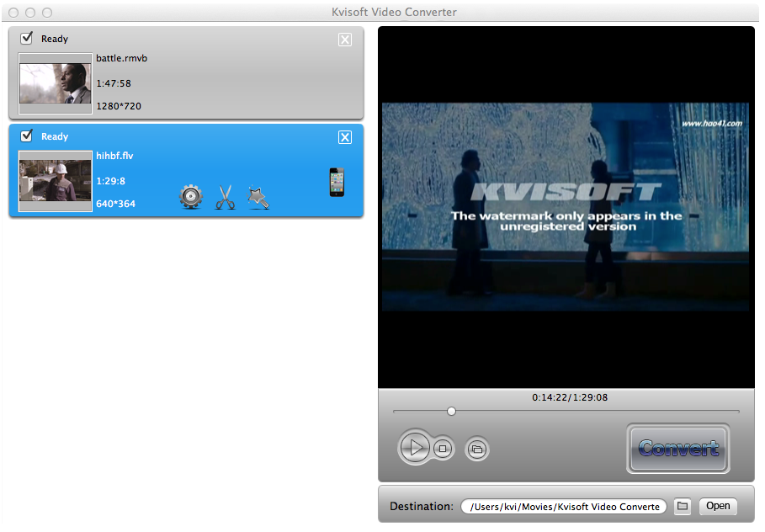
Task: Stop the video preview
Action: [x=443, y=449]
